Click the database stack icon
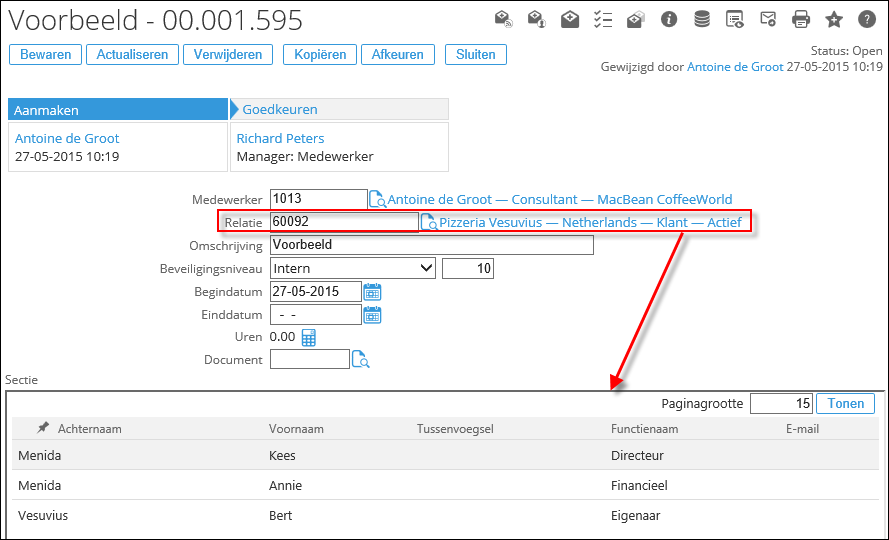This screenshot has height=540, width=889. coord(702,19)
